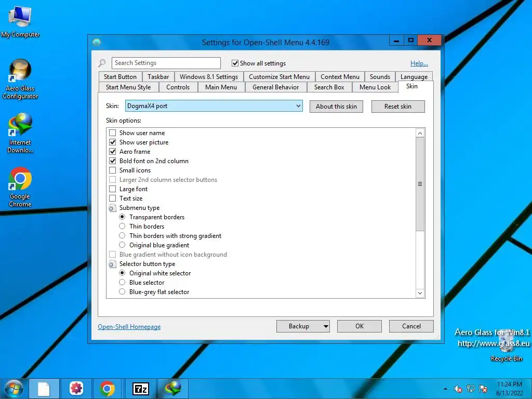Open the Taskbar tab
This screenshot has width=532, height=399.
(158, 77)
